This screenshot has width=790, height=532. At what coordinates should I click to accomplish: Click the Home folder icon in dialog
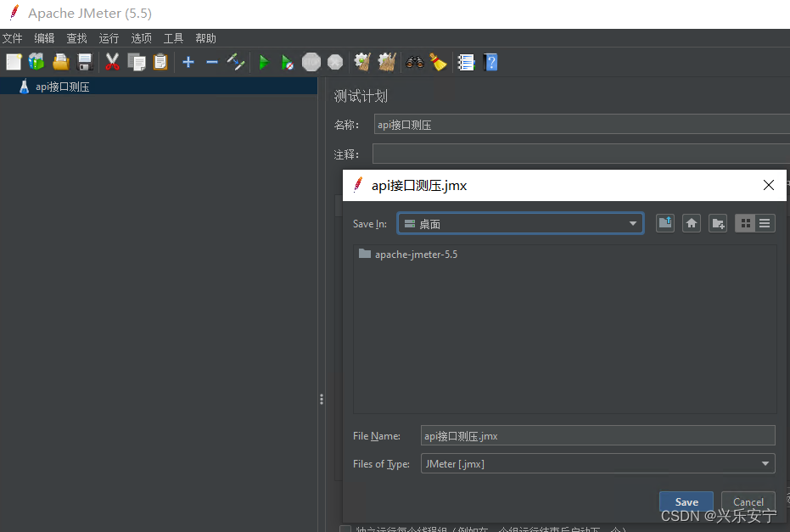click(692, 223)
